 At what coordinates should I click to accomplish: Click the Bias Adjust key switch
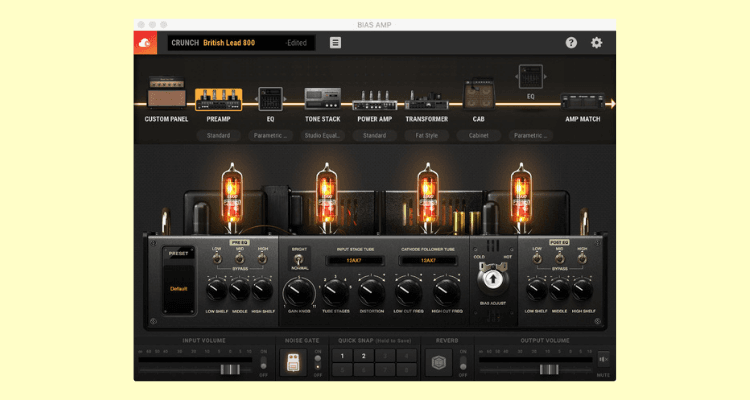pyautogui.click(x=493, y=279)
